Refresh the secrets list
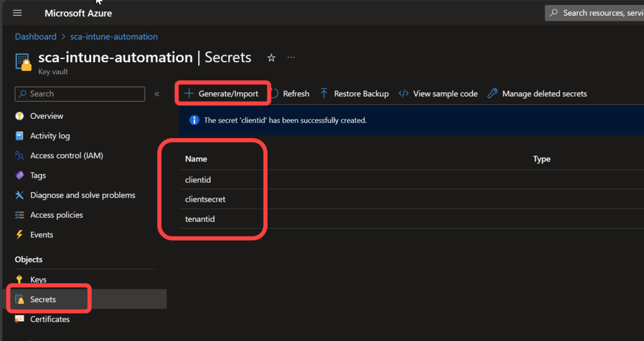 pyautogui.click(x=290, y=94)
